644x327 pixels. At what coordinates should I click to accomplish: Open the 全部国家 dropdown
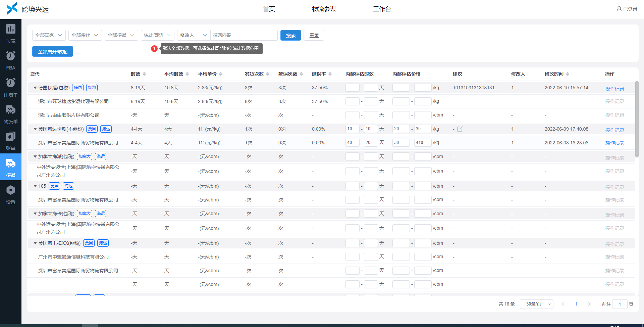point(49,35)
